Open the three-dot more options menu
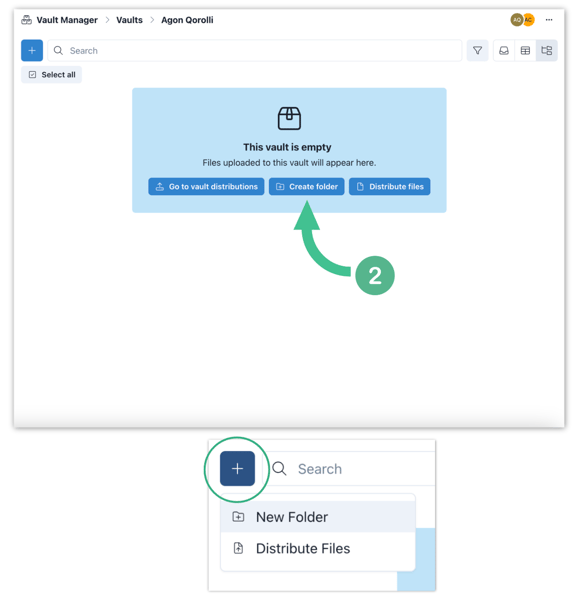This screenshot has width=585, height=599. 549,20
